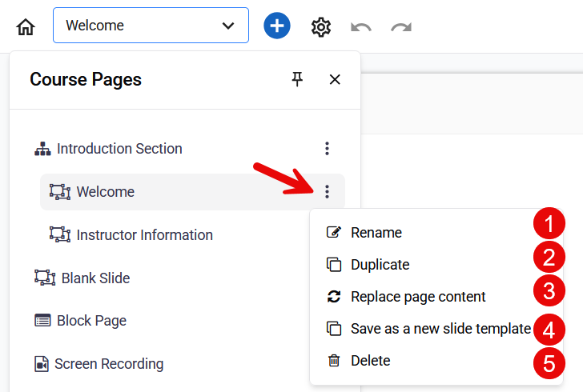
Task: Click the Instructor Information slide icon
Action: pos(60,235)
